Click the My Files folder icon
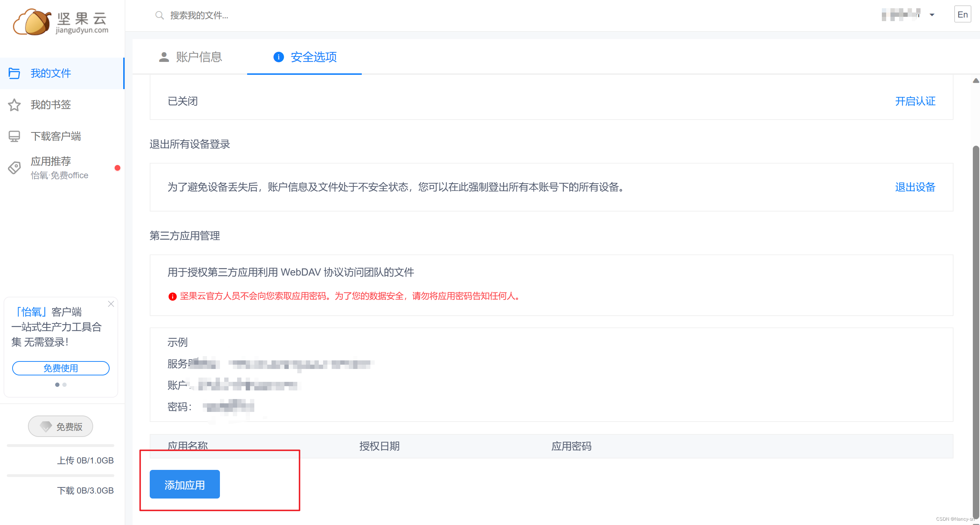The height and width of the screenshot is (525, 980). click(14, 73)
